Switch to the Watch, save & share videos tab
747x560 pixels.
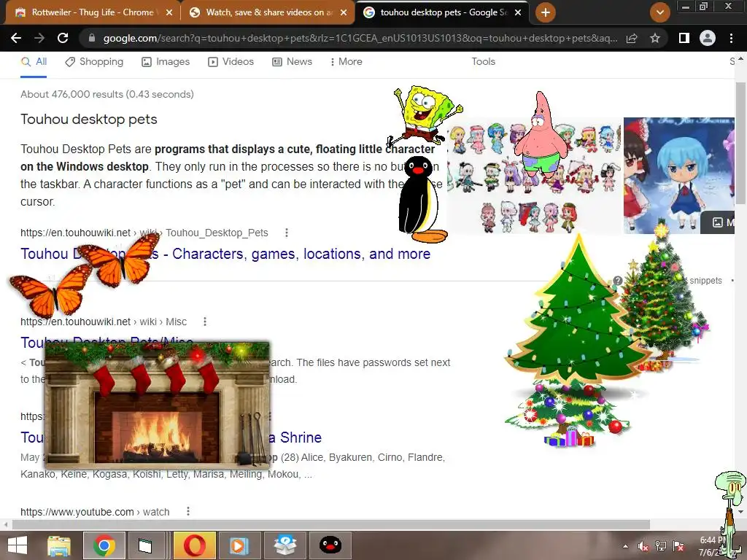click(x=268, y=12)
